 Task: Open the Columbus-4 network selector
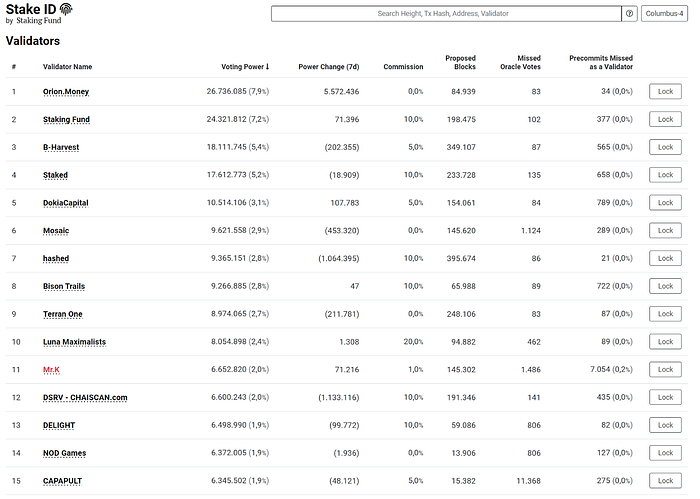(x=664, y=13)
